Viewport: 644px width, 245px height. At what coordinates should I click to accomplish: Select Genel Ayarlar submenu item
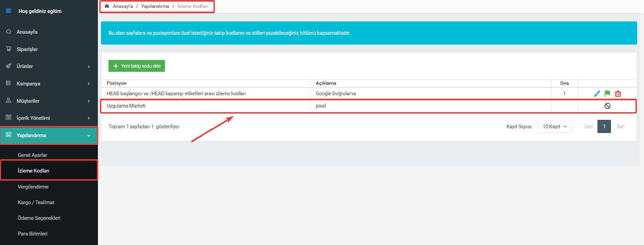coord(32,155)
